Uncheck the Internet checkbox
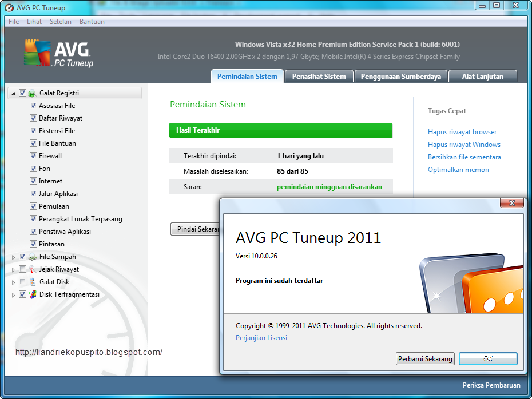Image resolution: width=532 pixels, height=399 pixels. tap(33, 181)
